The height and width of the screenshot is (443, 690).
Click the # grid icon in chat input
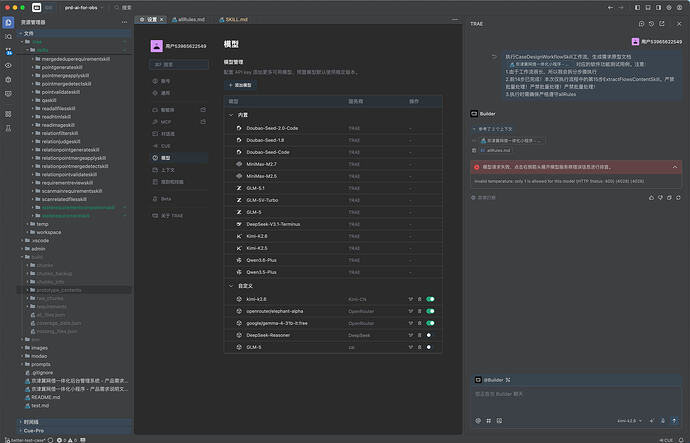coord(489,421)
